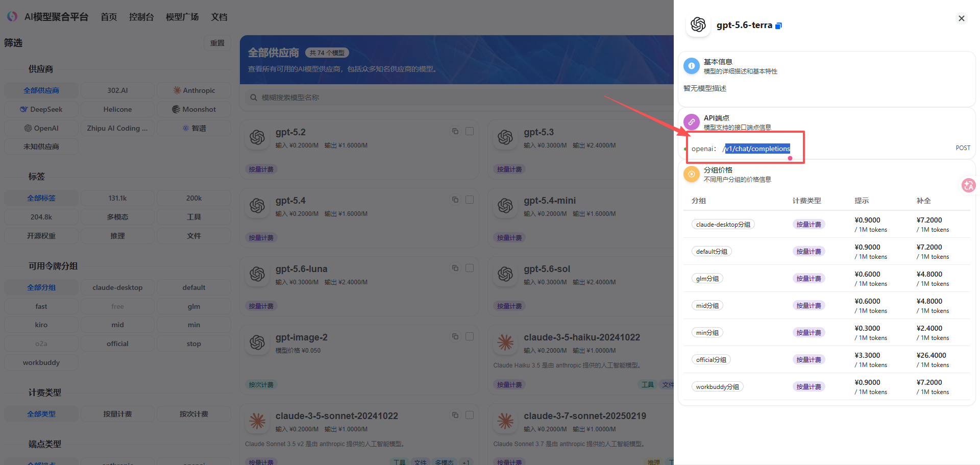
Task: Tick the gpt-5.2 card checkbox
Action: tap(470, 131)
